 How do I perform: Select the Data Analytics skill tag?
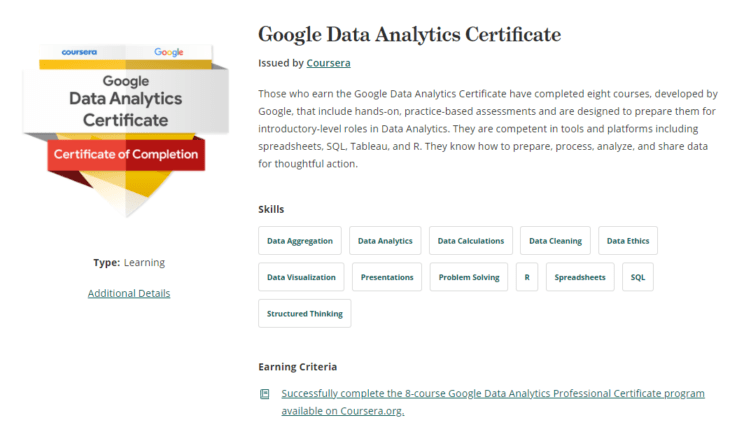click(x=385, y=241)
